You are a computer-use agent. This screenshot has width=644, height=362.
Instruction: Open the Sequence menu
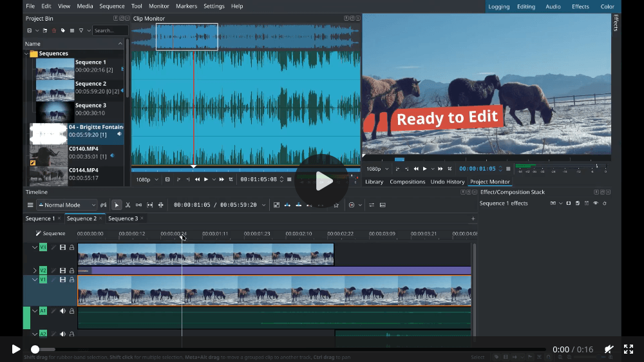pyautogui.click(x=112, y=6)
